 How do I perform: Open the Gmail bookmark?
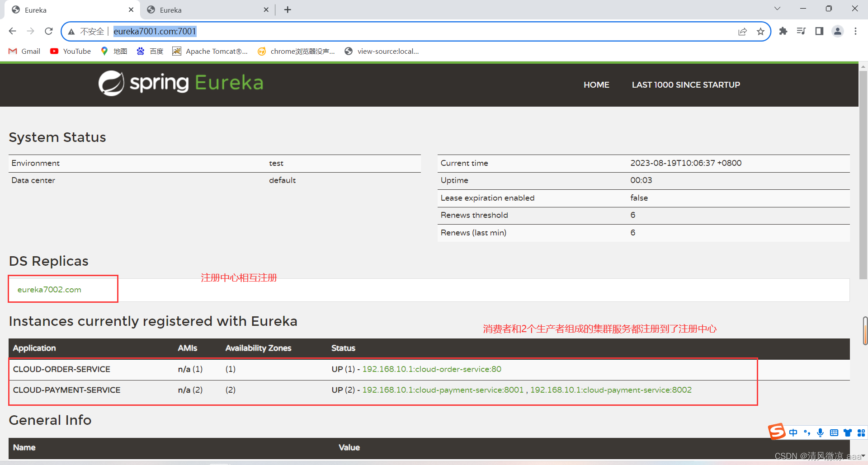click(24, 52)
